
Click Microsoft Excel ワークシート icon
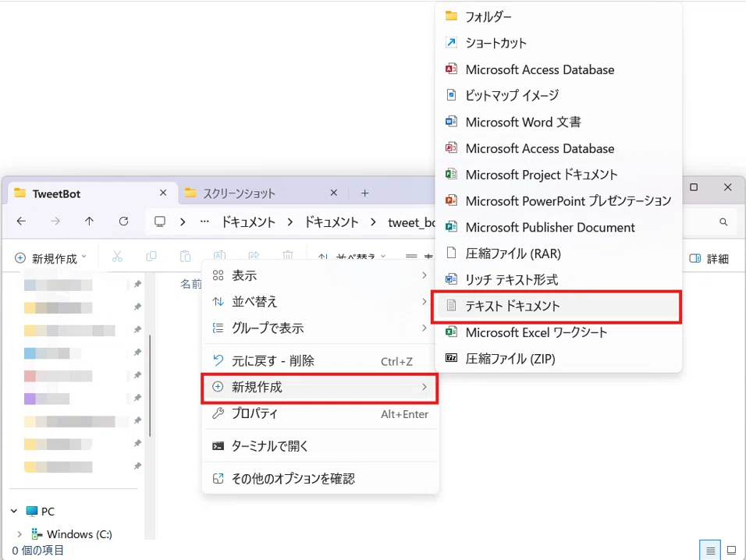pyautogui.click(x=451, y=331)
